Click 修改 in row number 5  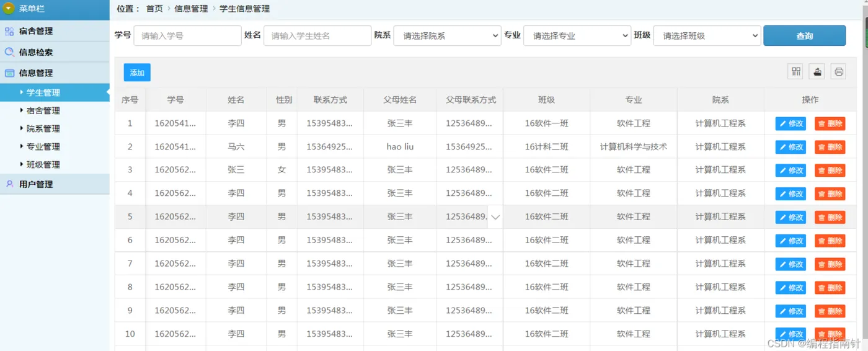click(x=790, y=217)
